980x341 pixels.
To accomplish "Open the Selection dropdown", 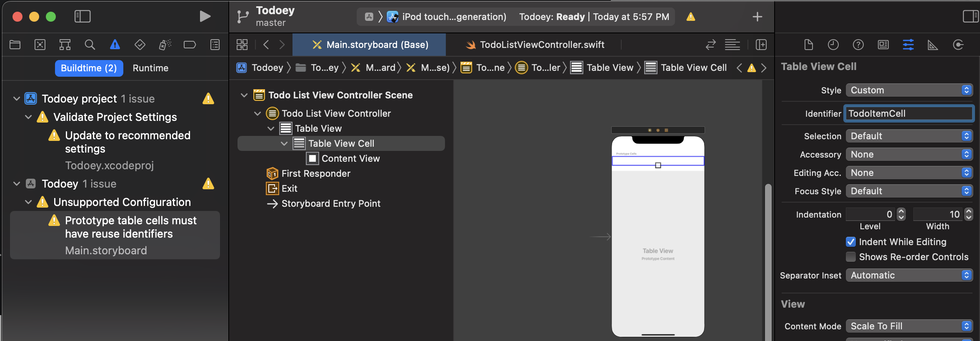I will pos(909,136).
